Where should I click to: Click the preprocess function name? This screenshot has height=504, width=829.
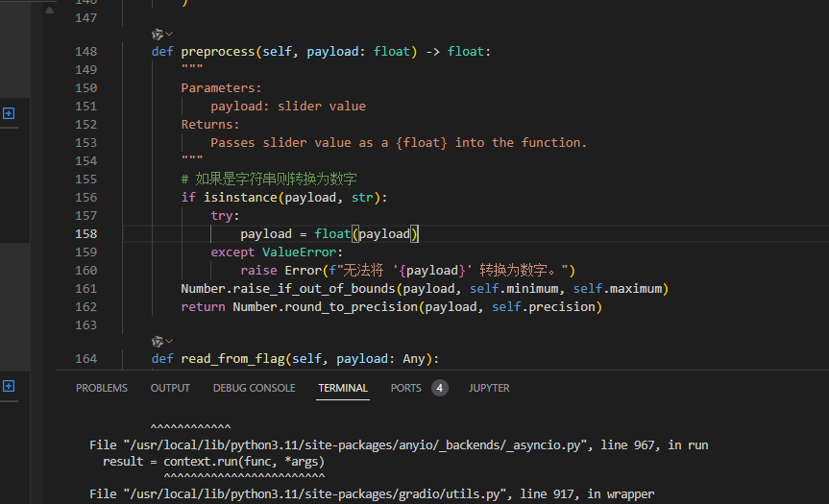click(x=218, y=51)
